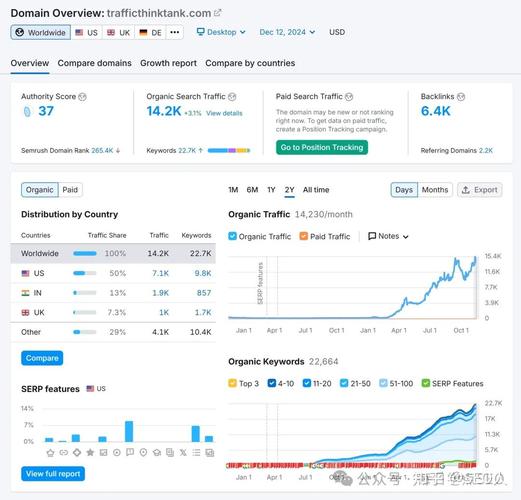Open the Dec 12, 2024 date dropdown
521x500 pixels.
[287, 32]
